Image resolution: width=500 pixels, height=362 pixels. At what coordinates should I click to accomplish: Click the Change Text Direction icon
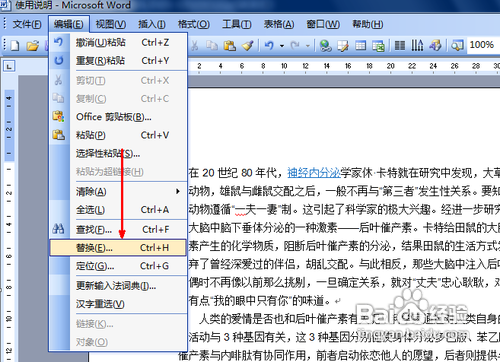pos(417,45)
